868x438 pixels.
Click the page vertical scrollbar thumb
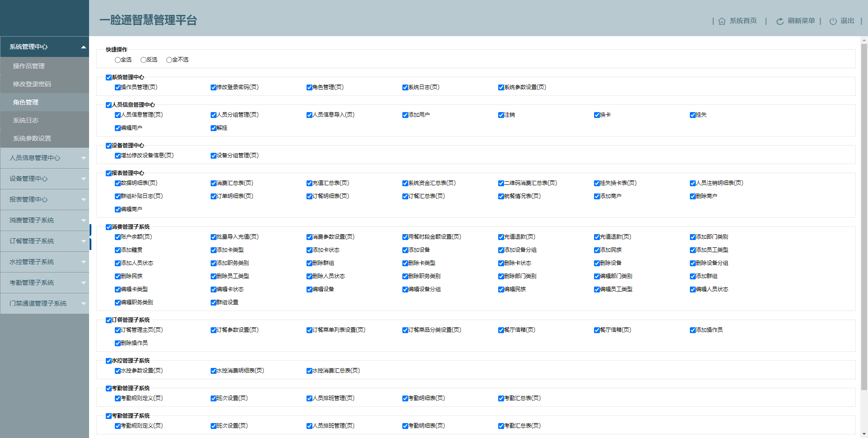pyautogui.click(x=864, y=216)
